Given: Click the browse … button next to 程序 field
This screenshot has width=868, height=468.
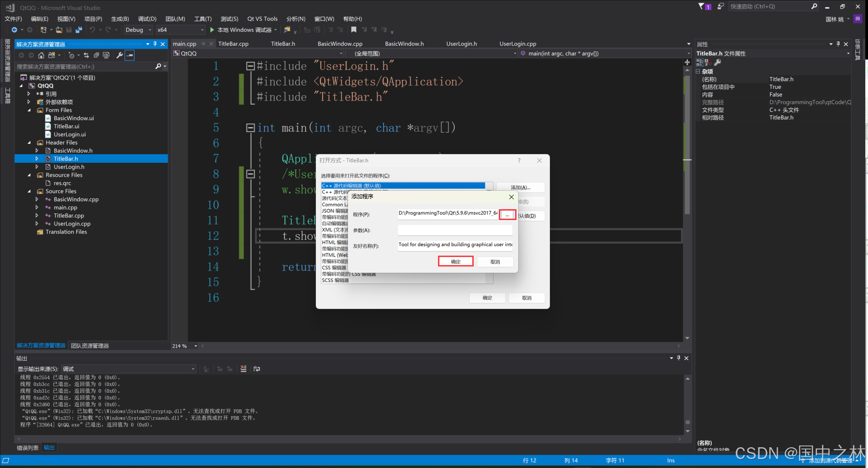Looking at the screenshot, I should click(x=507, y=215).
